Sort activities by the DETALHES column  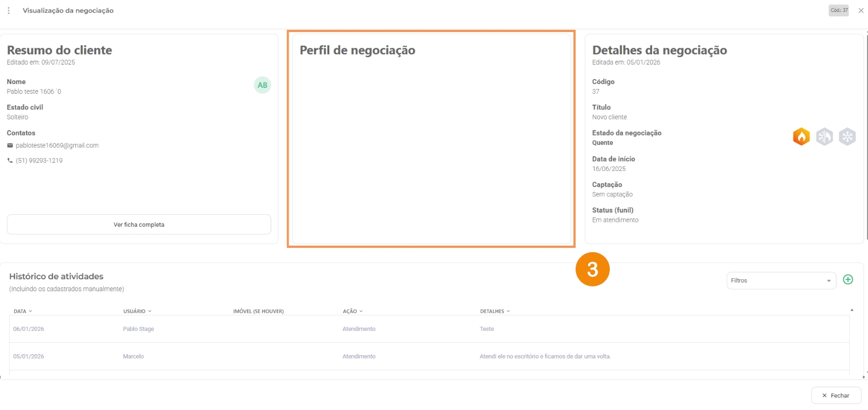click(x=495, y=311)
